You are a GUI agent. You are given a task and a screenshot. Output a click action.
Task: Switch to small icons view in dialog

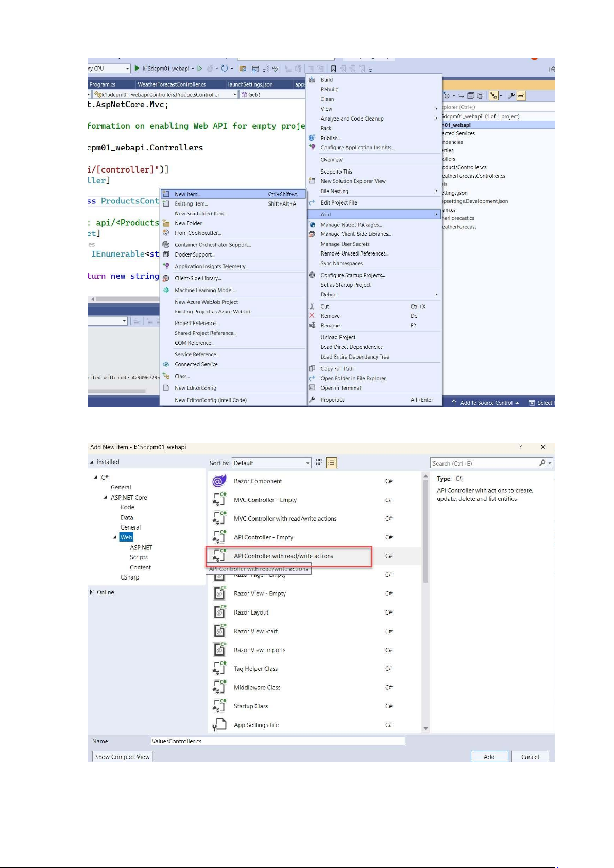(x=319, y=463)
